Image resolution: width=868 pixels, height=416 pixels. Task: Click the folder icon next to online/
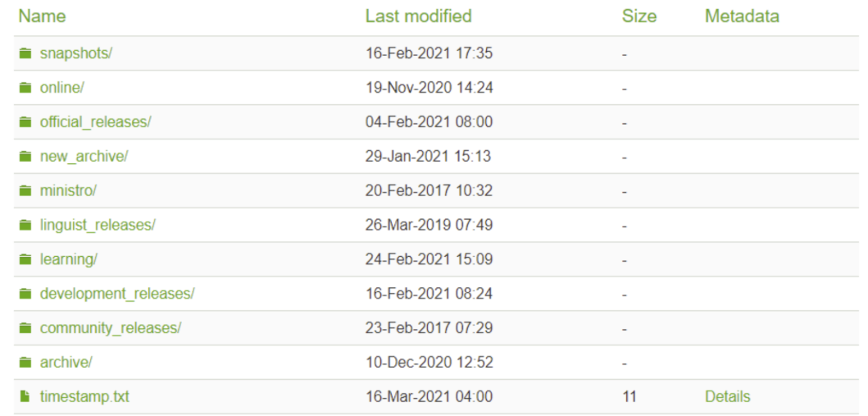pyautogui.click(x=25, y=88)
